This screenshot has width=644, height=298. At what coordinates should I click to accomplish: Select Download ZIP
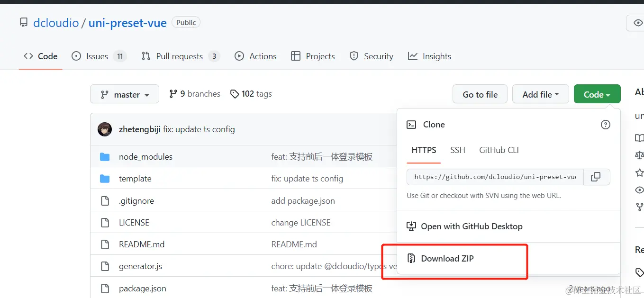(x=447, y=258)
